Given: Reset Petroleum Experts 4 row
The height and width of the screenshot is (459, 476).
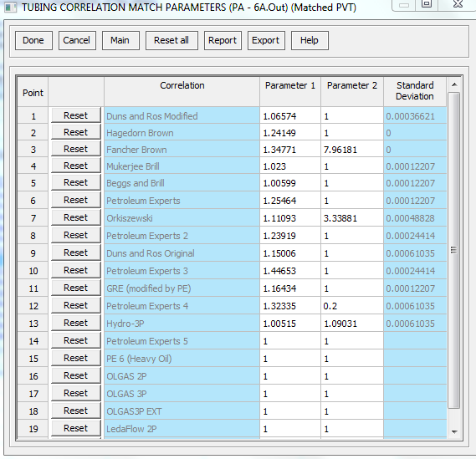Looking at the screenshot, I should coord(76,305).
